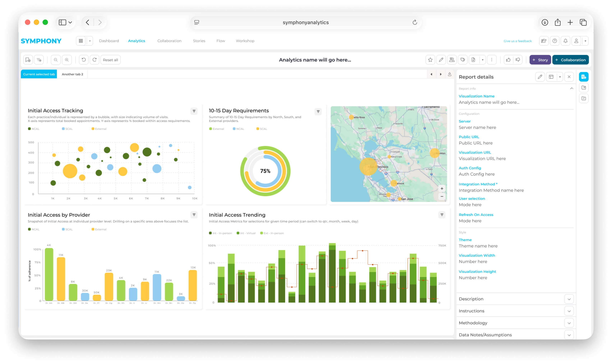Click the favorite star icon near analytics title

pyautogui.click(x=430, y=60)
